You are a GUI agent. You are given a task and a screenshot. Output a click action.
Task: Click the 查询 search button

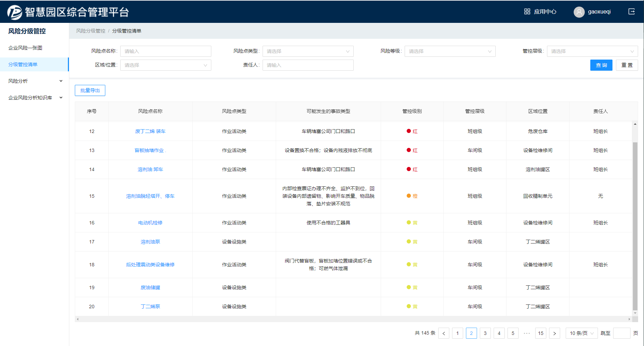(601, 65)
